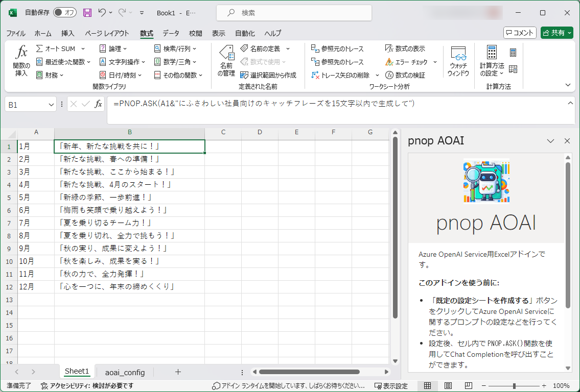Open the File tab
The height and width of the screenshot is (392, 580).
coord(16,33)
